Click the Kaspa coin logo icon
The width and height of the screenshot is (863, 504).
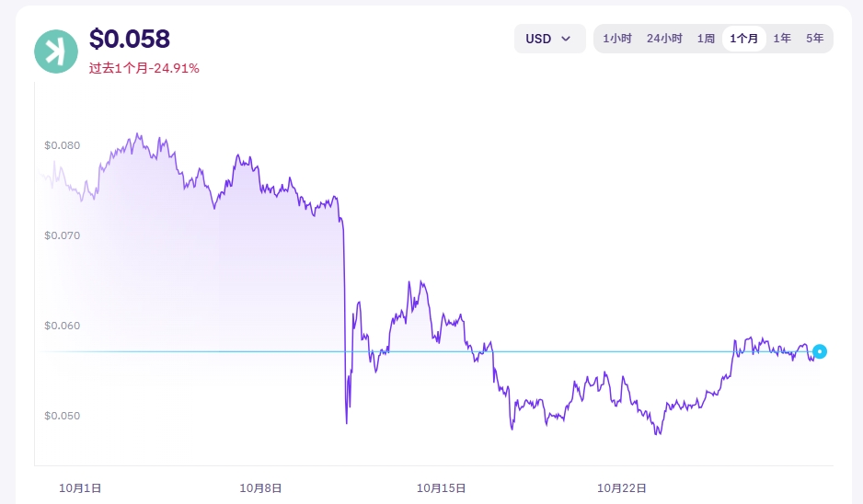point(56,52)
